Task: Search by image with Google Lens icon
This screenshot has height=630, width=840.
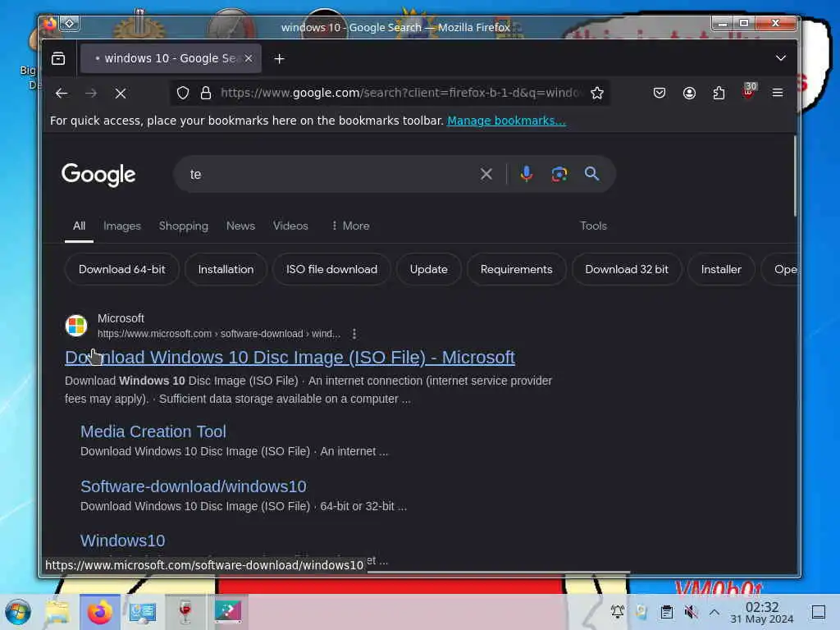Action: [x=559, y=174]
